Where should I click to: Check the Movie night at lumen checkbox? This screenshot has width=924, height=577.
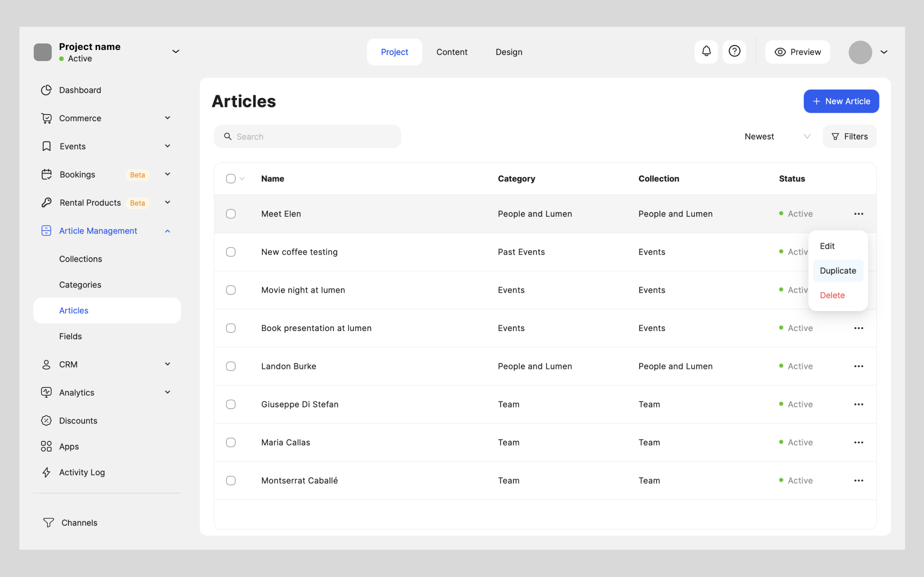pos(231,290)
